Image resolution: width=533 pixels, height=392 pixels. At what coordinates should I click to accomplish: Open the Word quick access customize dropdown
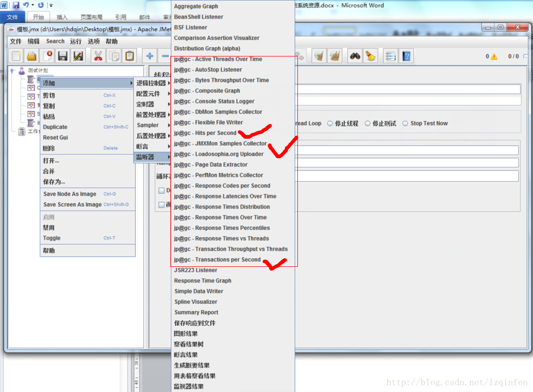tap(51, 5)
